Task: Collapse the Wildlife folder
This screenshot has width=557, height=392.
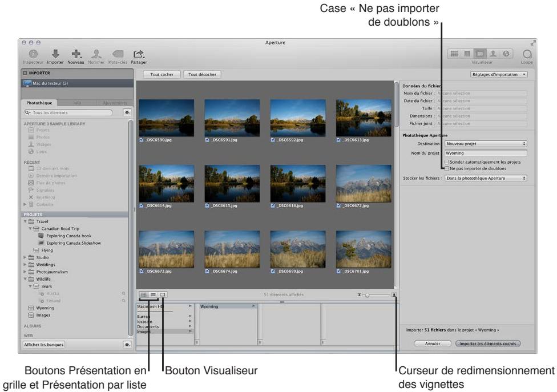Action: [25, 279]
